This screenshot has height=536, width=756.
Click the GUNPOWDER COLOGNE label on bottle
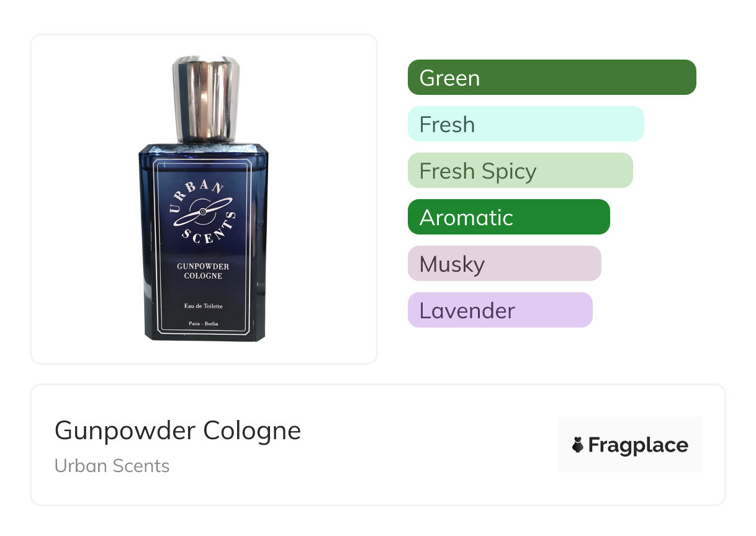coord(203,271)
